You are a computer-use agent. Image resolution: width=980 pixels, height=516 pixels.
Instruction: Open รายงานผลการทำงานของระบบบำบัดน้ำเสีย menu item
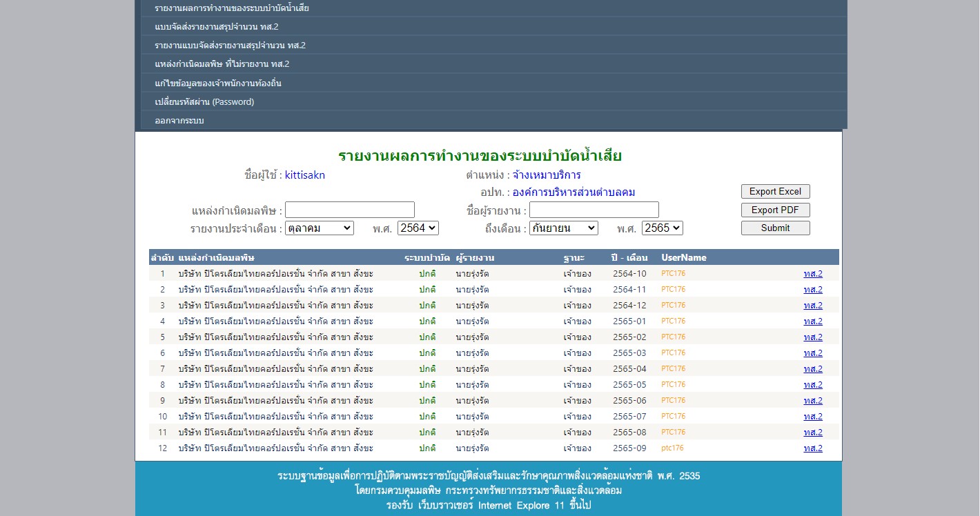click(493, 8)
